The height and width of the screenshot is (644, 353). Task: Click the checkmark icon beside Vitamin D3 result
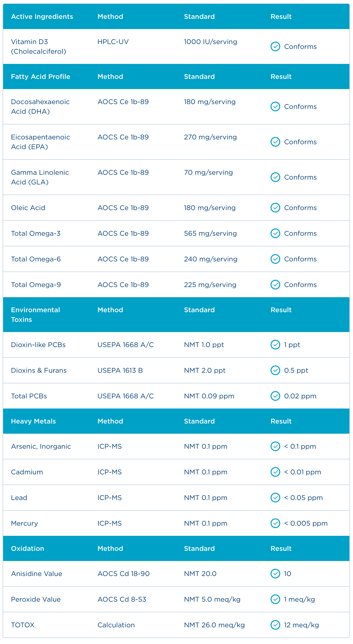coord(275,46)
